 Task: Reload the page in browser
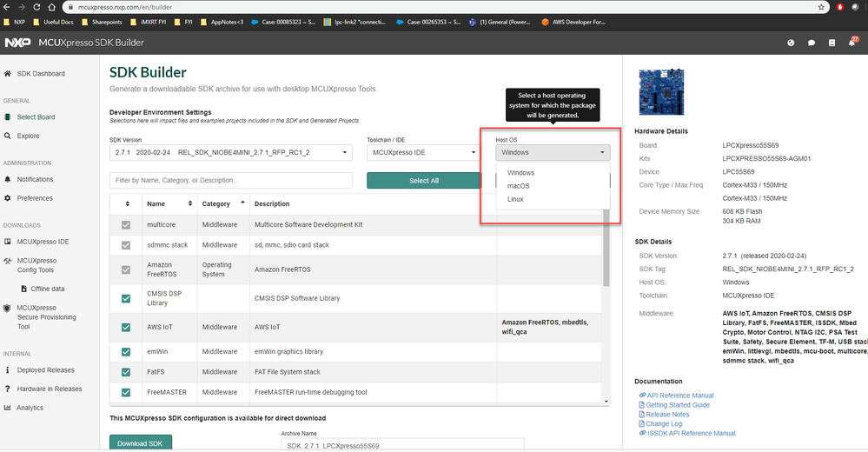pos(36,7)
